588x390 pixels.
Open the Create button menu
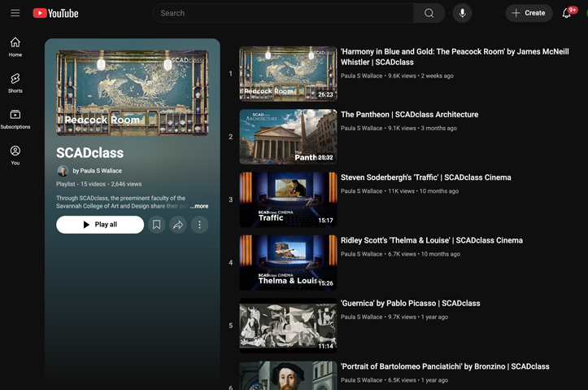[x=529, y=13]
